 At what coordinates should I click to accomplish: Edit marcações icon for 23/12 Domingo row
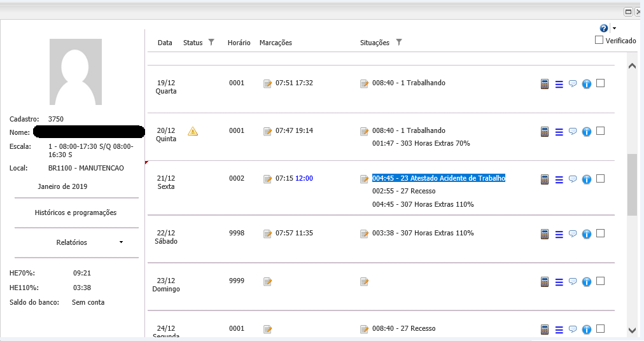[x=267, y=282]
